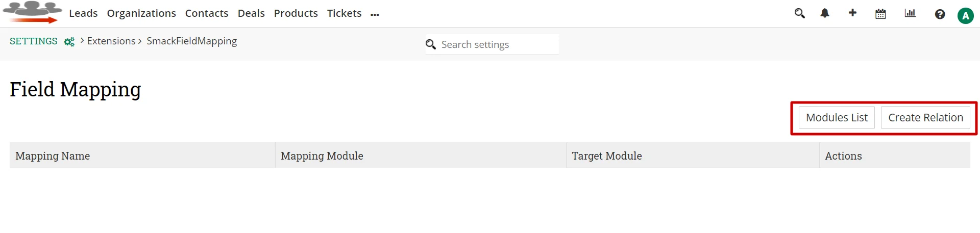Focus the Search settings field

click(x=498, y=44)
